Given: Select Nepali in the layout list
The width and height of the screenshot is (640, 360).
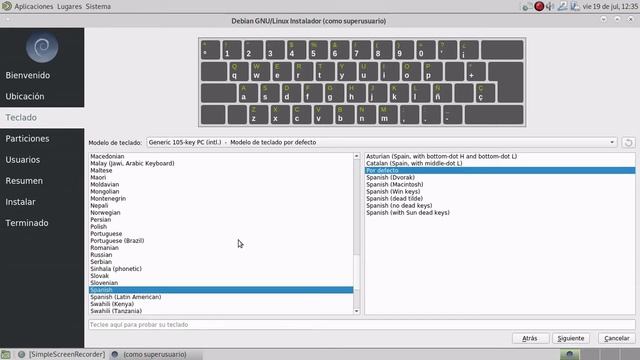Looking at the screenshot, I should coord(221,205).
